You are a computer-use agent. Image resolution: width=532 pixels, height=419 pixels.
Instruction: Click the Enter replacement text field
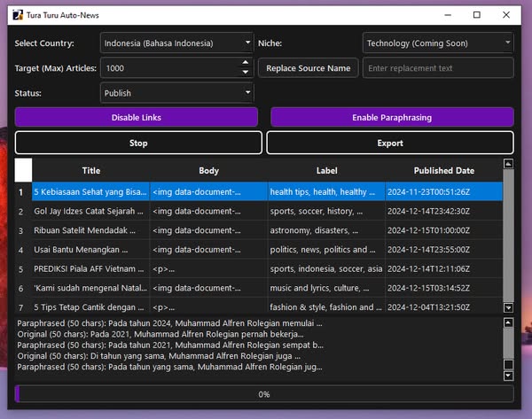pyautogui.click(x=437, y=68)
